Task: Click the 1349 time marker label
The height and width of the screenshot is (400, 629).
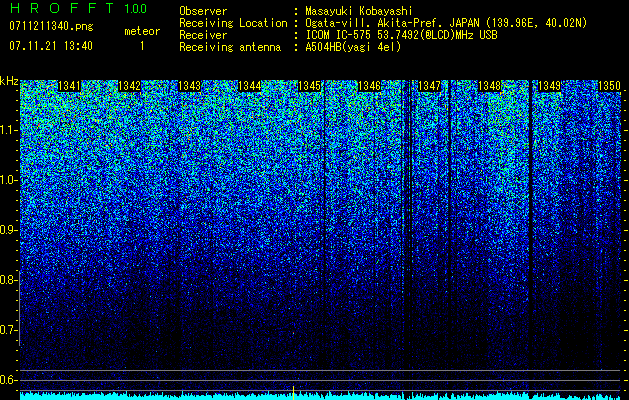Action: (x=549, y=86)
